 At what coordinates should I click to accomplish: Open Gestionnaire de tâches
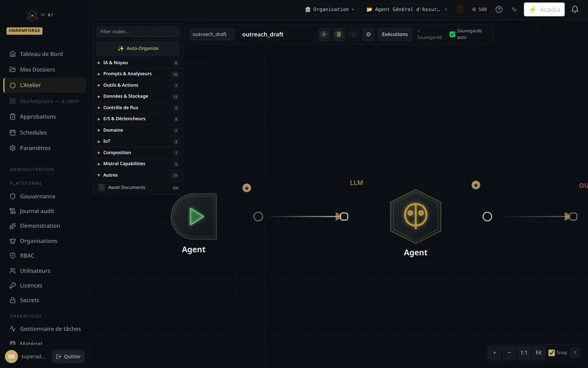[x=45, y=329]
